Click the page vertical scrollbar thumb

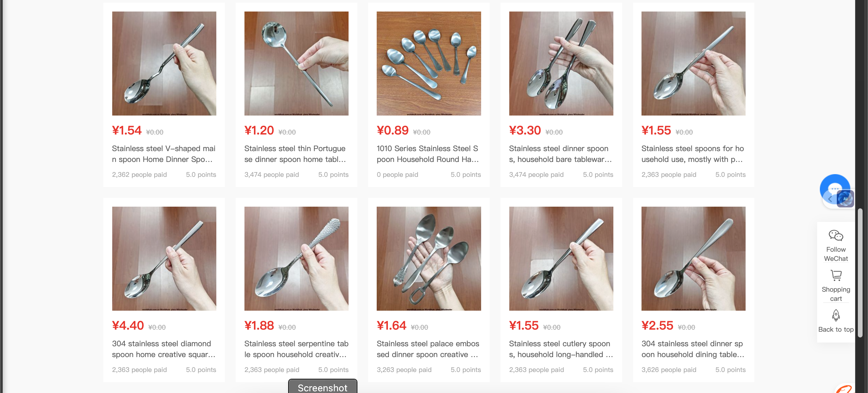[860, 273]
